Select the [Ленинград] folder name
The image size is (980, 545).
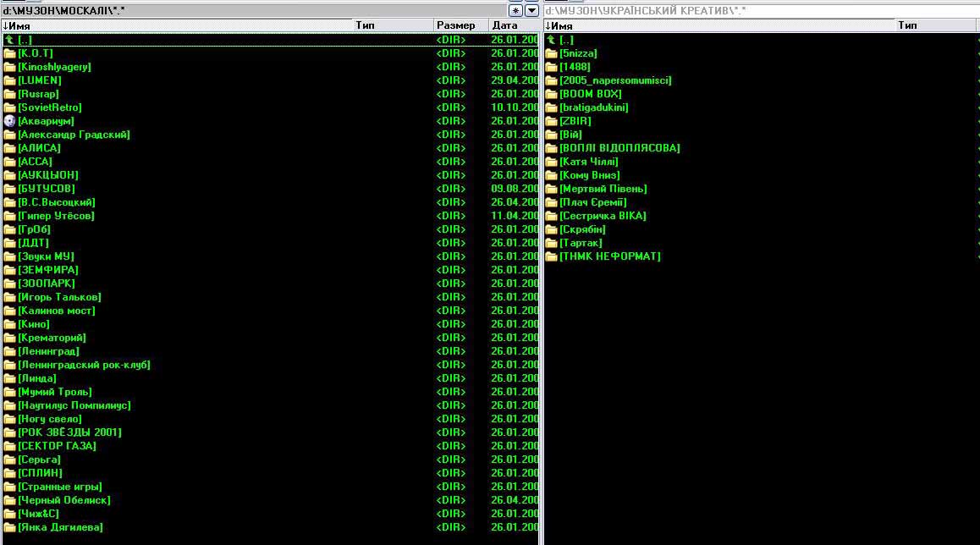[49, 351]
